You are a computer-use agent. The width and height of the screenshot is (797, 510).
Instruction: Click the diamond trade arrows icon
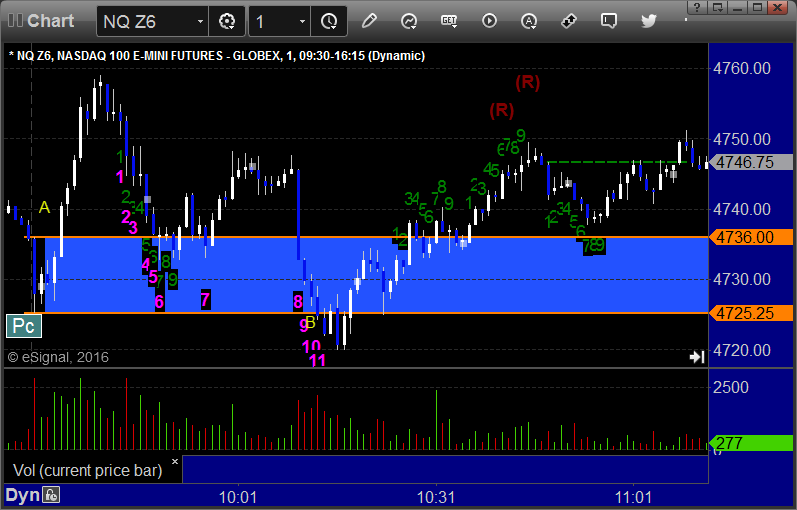tap(569, 21)
